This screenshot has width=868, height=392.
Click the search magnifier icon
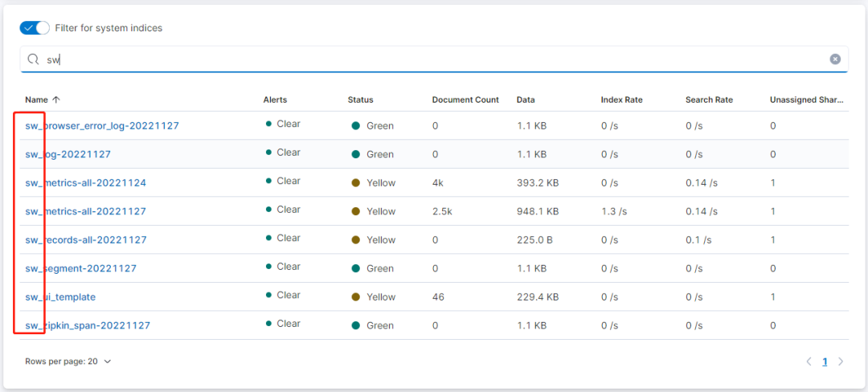33,59
